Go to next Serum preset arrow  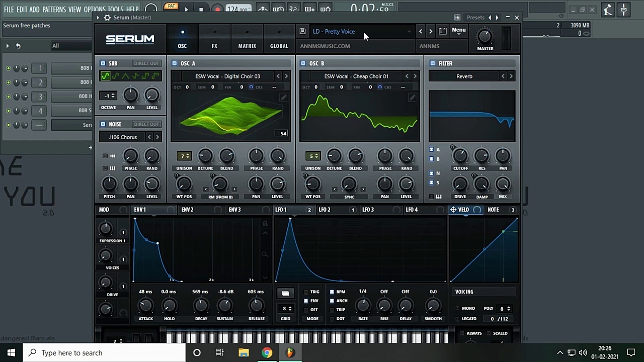point(431,31)
